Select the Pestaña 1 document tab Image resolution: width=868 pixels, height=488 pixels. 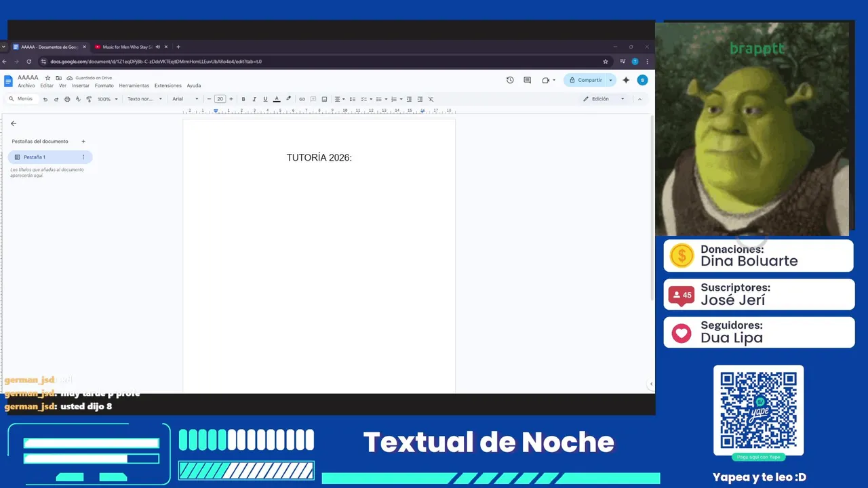(x=50, y=157)
